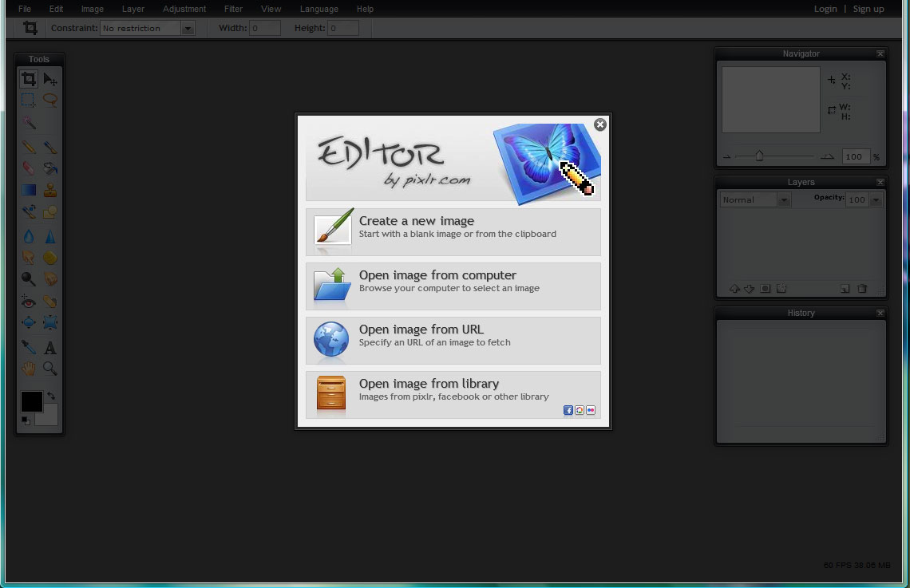Select the Blur water drop tool
Viewport: 910px width, 588px height.
tap(29, 236)
